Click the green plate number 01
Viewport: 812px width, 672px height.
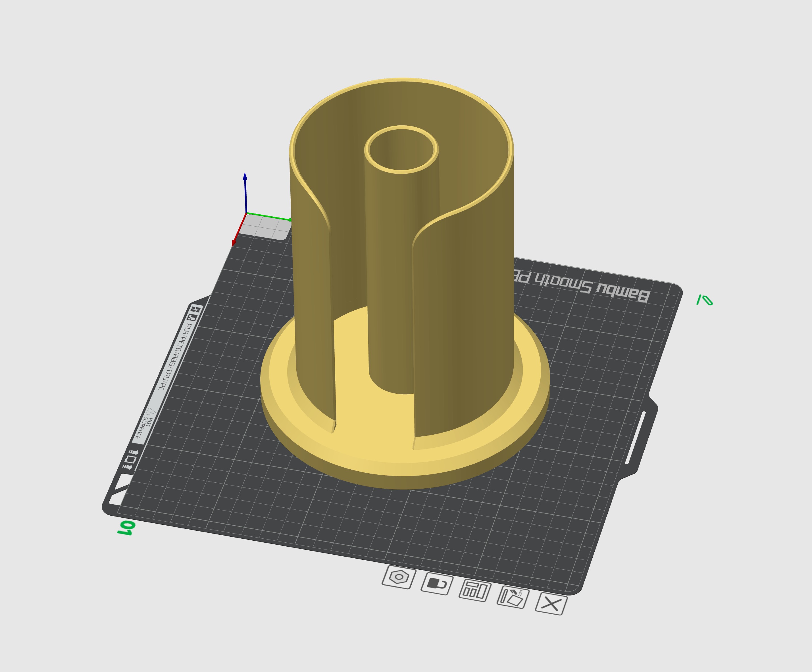126,528
